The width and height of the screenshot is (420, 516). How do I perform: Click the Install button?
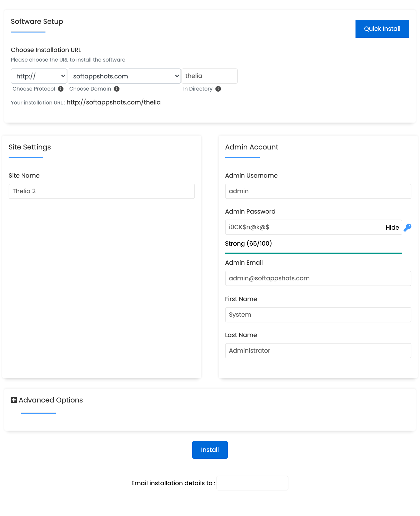pos(210,450)
